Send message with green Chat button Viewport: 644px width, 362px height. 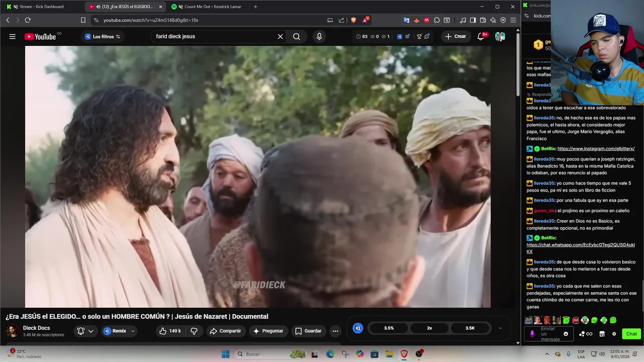631,334
